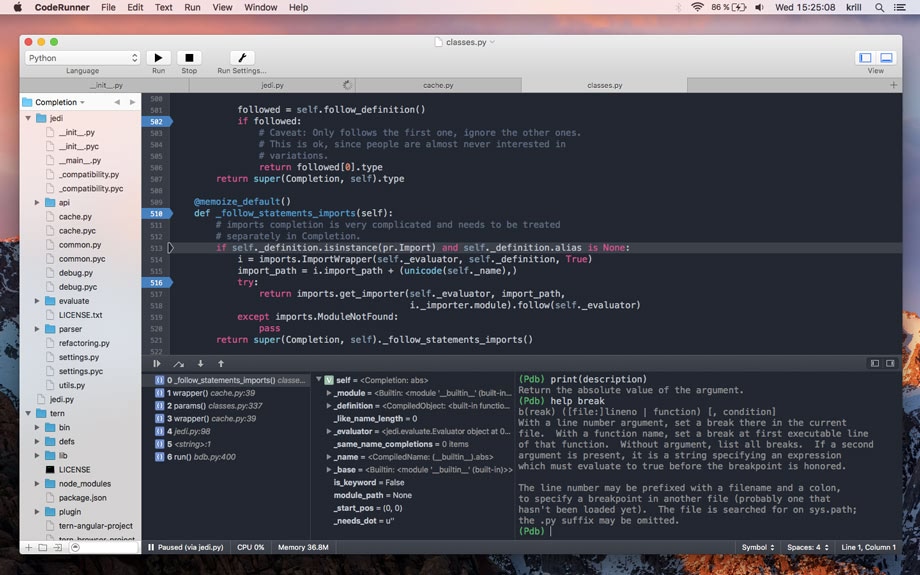Open the Run menu

tap(192, 7)
